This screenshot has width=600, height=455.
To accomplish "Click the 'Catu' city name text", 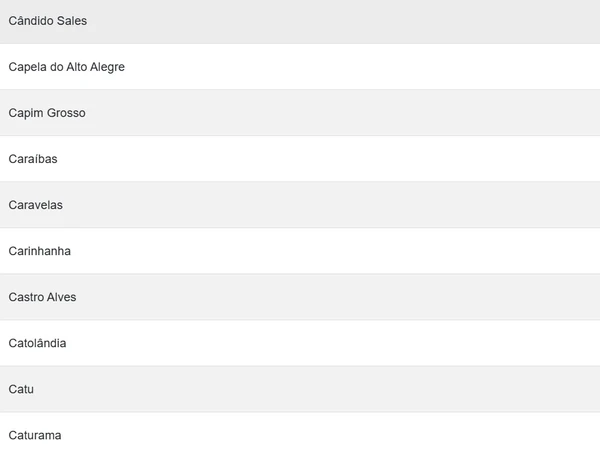I will (x=21, y=389).
